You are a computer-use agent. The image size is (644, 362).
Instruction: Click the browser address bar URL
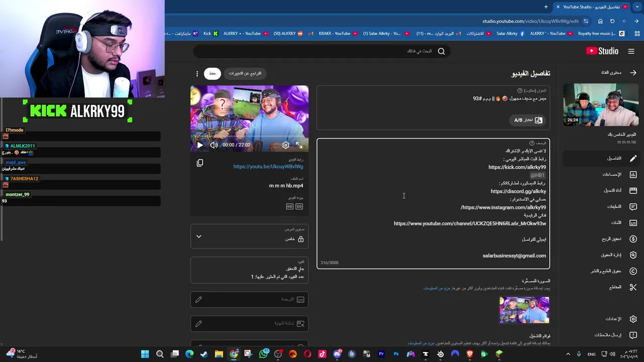530,21
